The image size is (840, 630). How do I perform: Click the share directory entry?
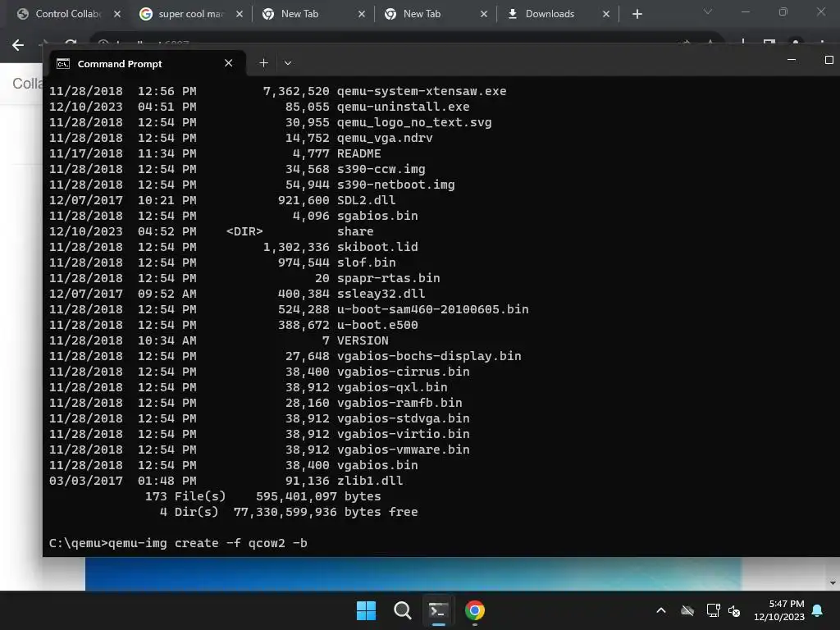pos(355,231)
